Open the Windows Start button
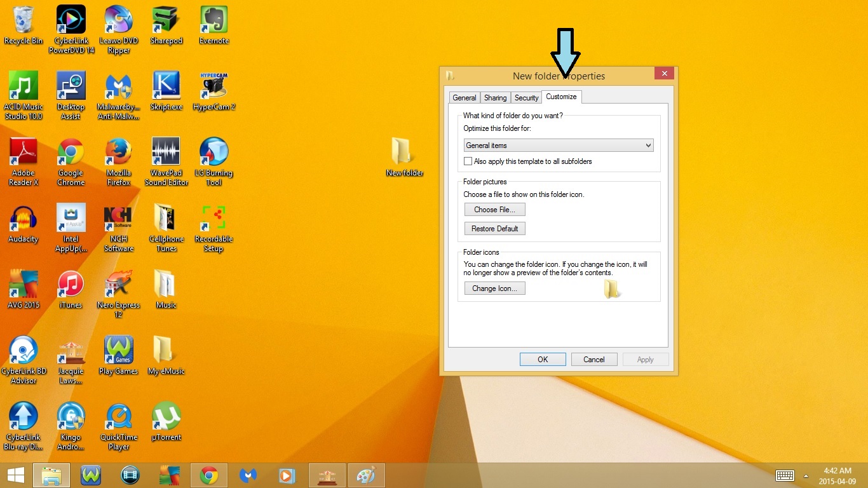868x488 pixels. click(x=15, y=475)
